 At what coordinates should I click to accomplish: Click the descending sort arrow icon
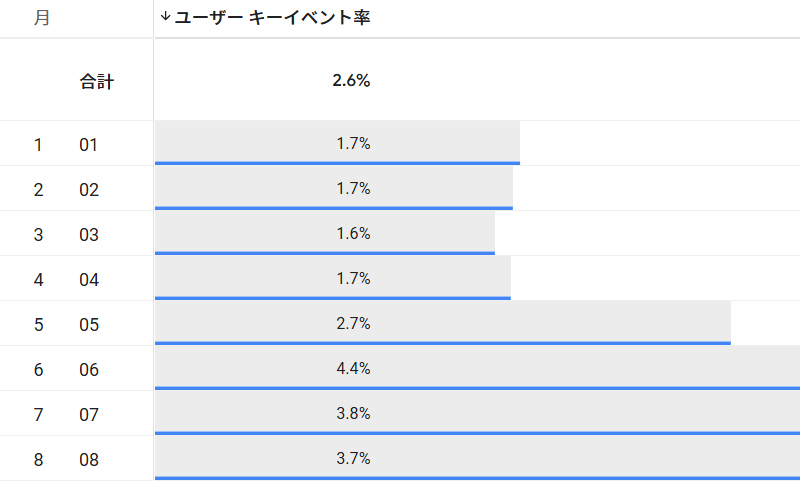pyautogui.click(x=165, y=17)
